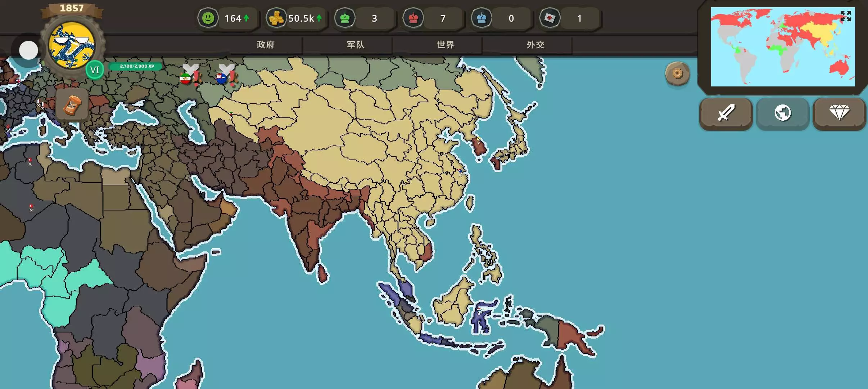868x389 pixels.
Task: Tap the white floating assist circle
Action: click(x=28, y=50)
